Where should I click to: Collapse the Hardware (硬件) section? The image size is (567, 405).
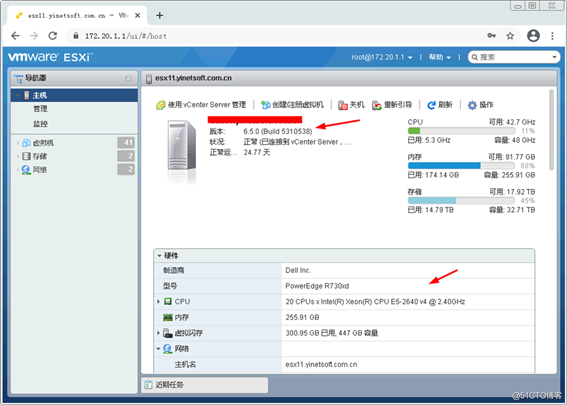click(x=159, y=256)
